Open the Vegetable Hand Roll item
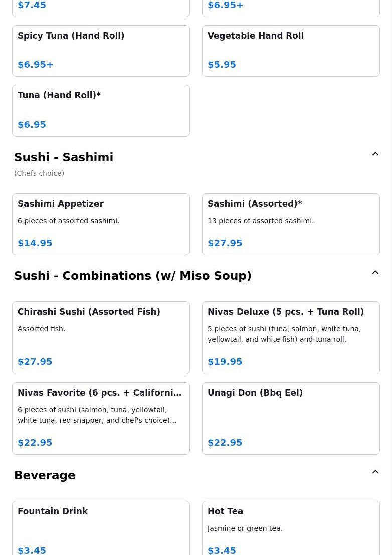The height and width of the screenshot is (555, 392). click(x=291, y=51)
